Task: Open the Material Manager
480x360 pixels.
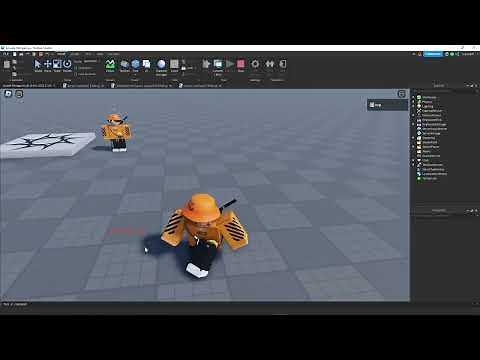Action: (x=161, y=67)
